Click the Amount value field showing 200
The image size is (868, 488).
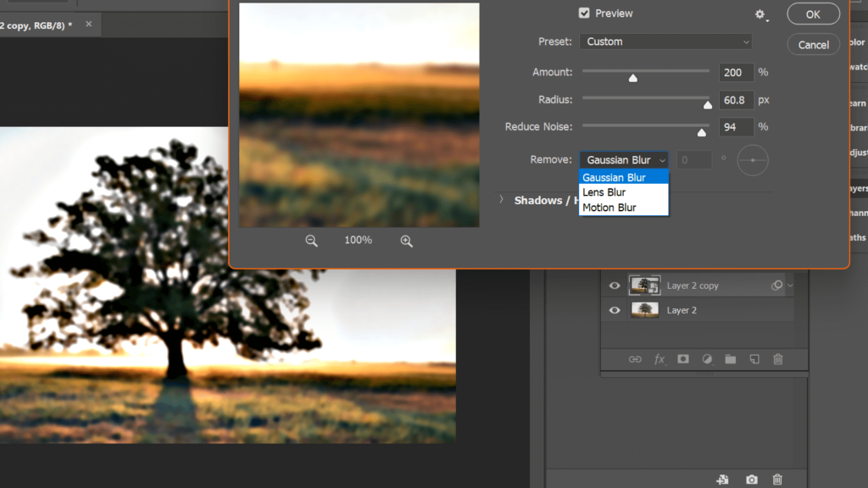pyautogui.click(x=736, y=73)
